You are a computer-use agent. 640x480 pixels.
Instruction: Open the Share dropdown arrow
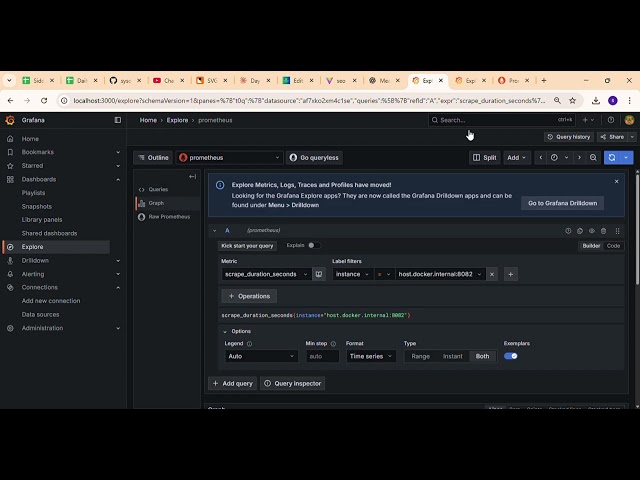pyautogui.click(x=632, y=137)
